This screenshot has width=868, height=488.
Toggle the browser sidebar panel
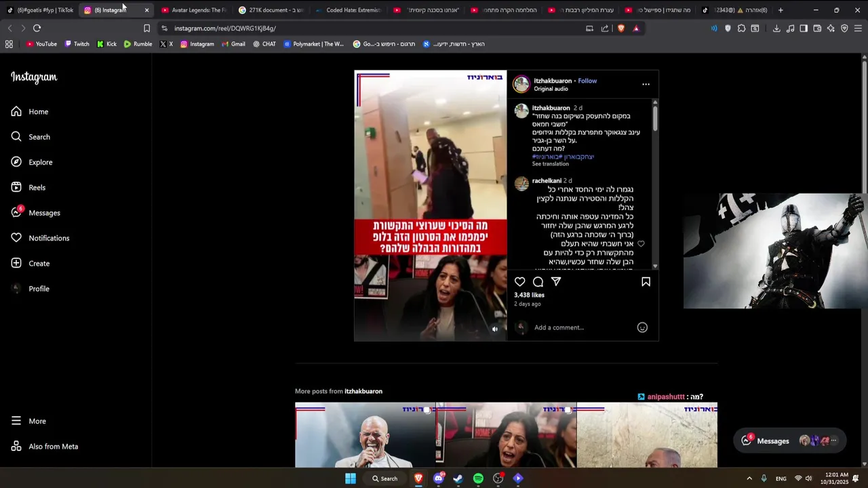(x=804, y=28)
